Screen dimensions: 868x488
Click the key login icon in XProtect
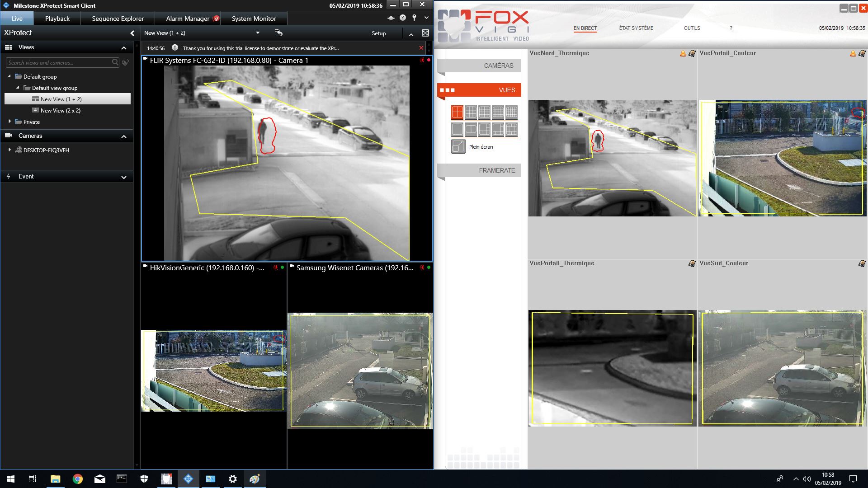point(414,18)
